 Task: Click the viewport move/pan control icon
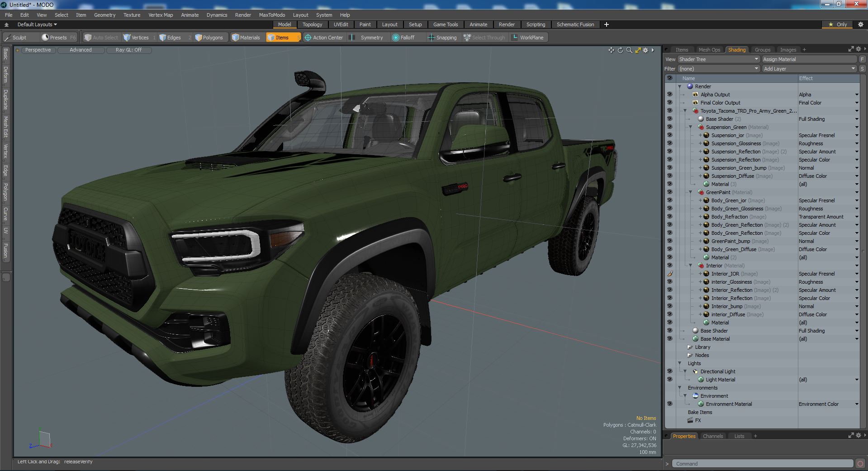pyautogui.click(x=611, y=50)
